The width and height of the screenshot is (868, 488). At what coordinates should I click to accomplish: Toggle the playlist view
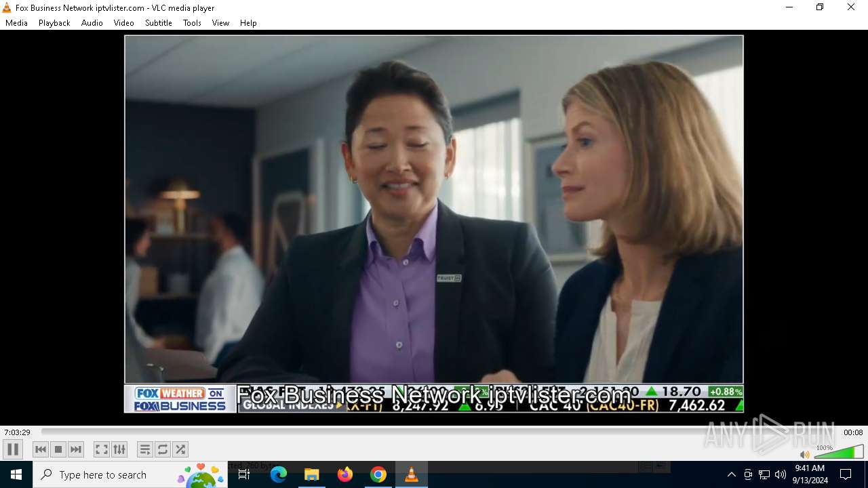pos(144,449)
